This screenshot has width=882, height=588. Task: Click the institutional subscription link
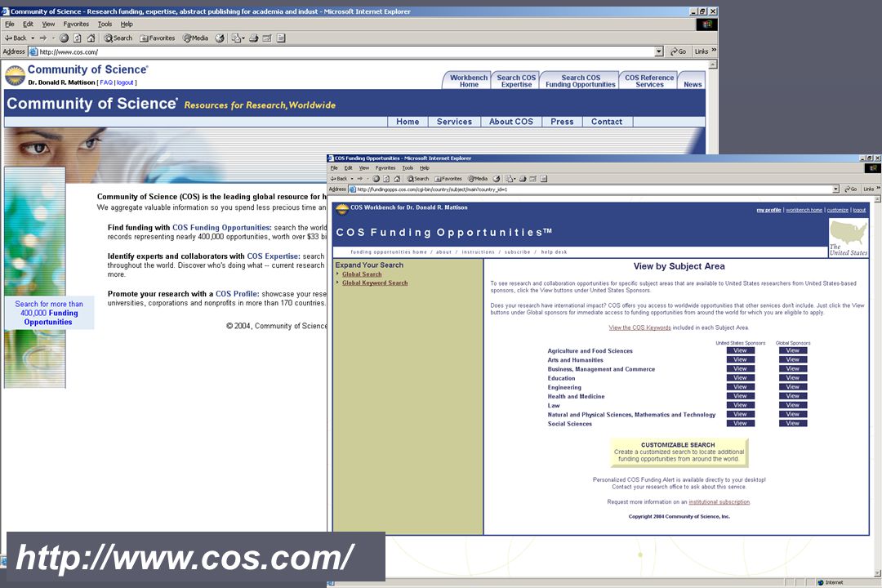(719, 502)
